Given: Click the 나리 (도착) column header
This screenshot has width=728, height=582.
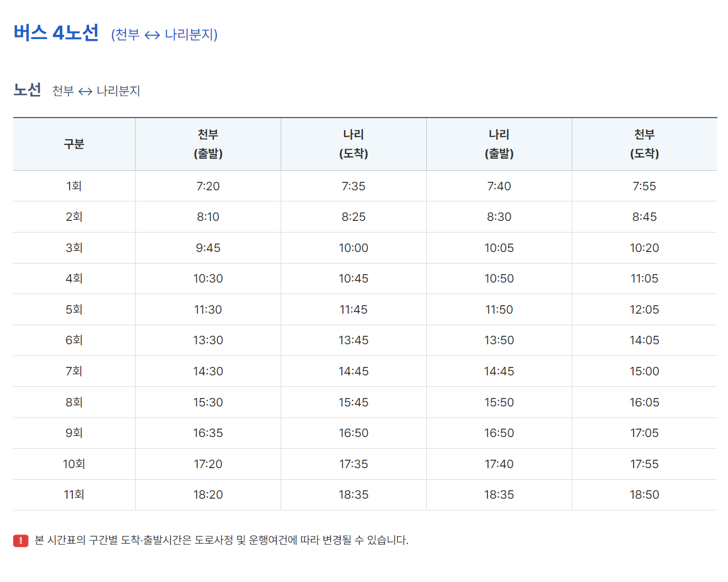Looking at the screenshot, I should [353, 144].
